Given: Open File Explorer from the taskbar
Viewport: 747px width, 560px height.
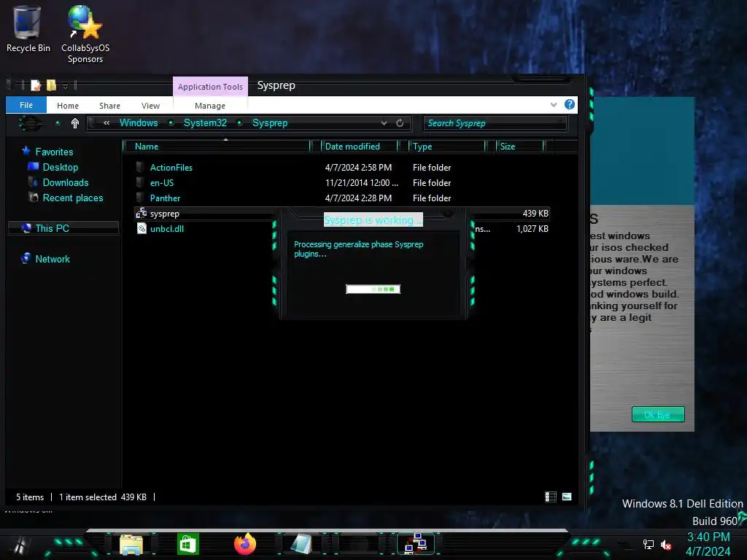Looking at the screenshot, I should click(x=131, y=545).
